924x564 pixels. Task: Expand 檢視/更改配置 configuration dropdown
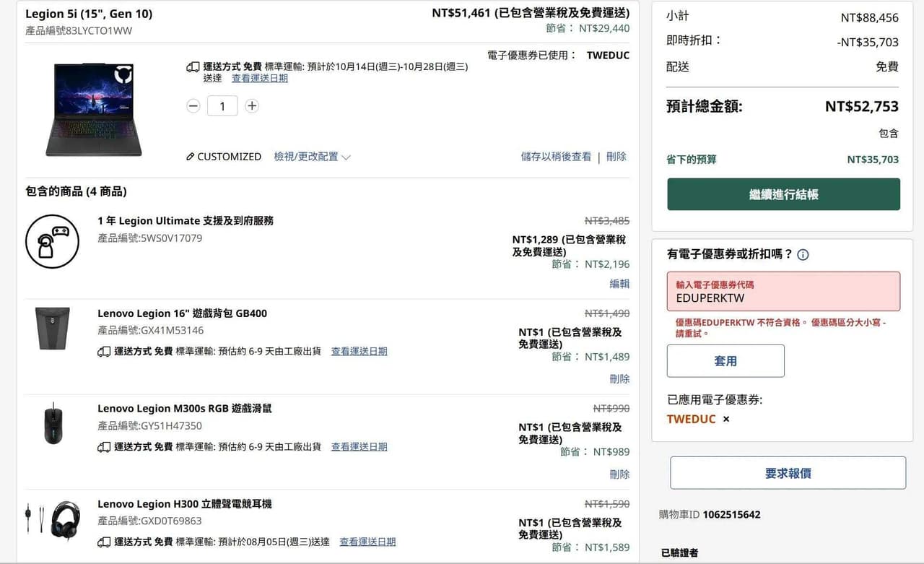click(x=312, y=157)
